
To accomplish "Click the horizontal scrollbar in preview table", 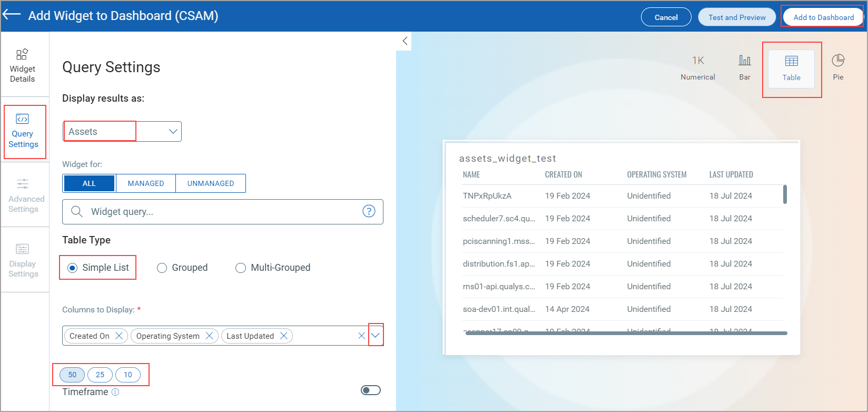I will tap(626, 333).
